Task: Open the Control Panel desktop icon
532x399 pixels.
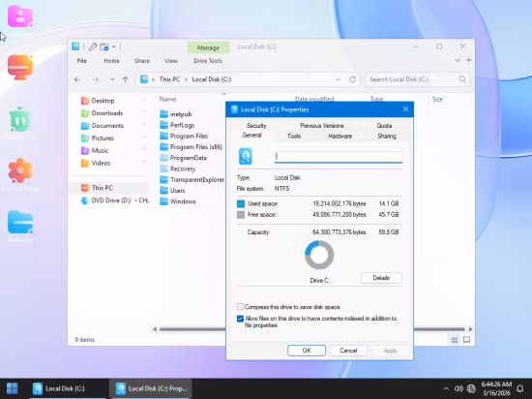Action: (x=20, y=170)
